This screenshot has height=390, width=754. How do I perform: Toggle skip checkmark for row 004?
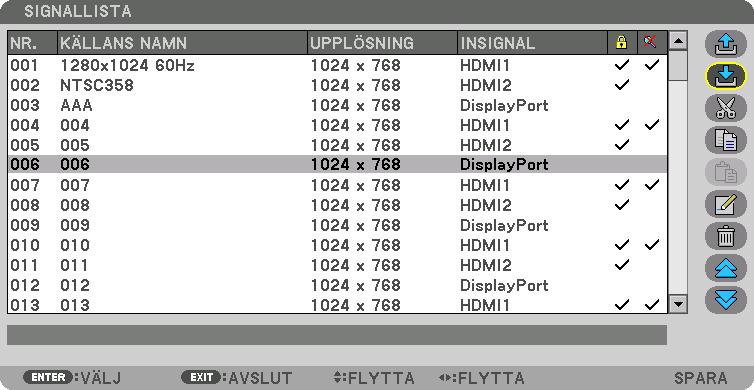coord(652,125)
